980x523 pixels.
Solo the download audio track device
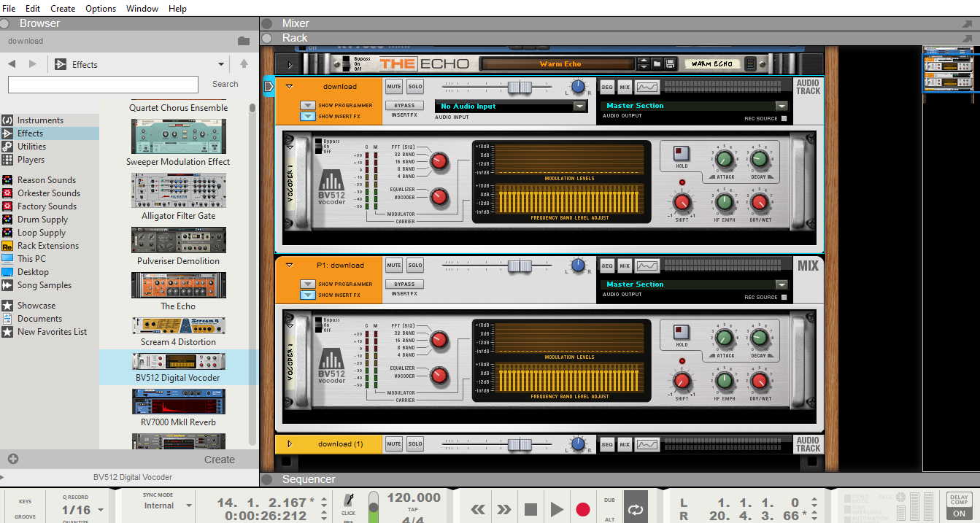click(x=415, y=87)
